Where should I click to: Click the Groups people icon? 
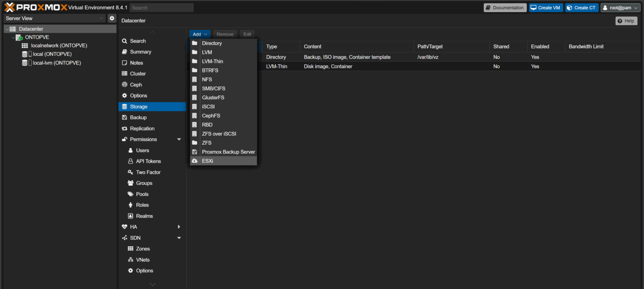[x=130, y=183]
